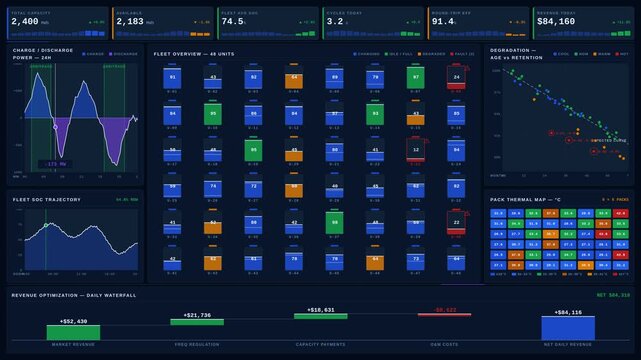Toggle Degraded filter in fleet legend

432,54
